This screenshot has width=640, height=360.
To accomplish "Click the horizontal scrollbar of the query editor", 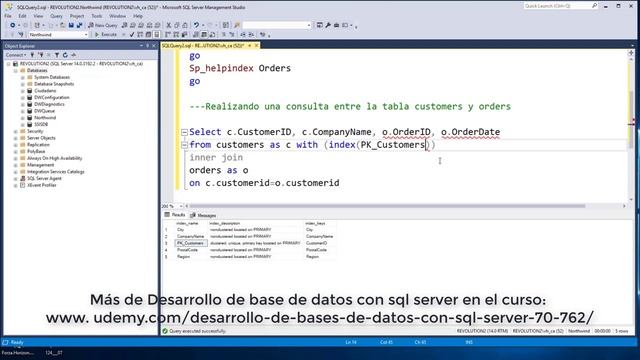I will coord(388,206).
